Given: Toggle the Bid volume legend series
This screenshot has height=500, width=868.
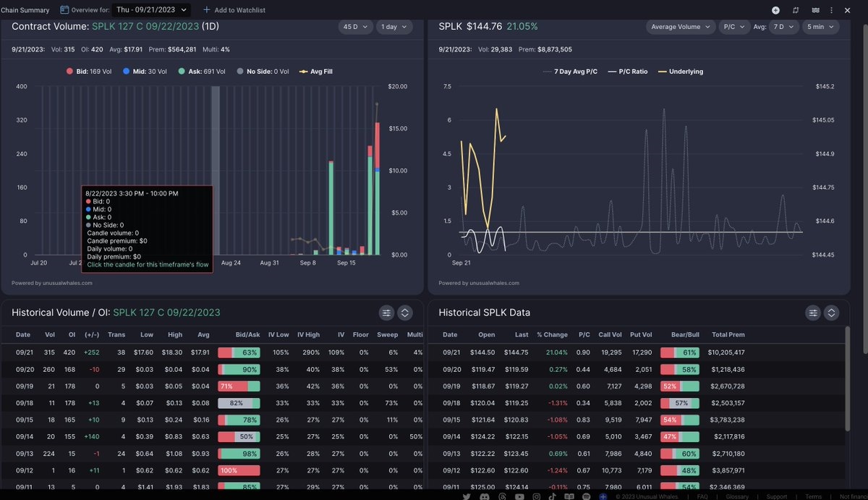Looking at the screenshot, I should (90, 72).
